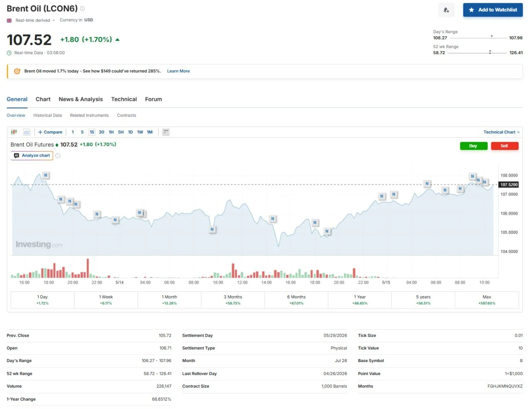Open the Contracts sub-tab
The image size is (532, 409).
tap(126, 115)
